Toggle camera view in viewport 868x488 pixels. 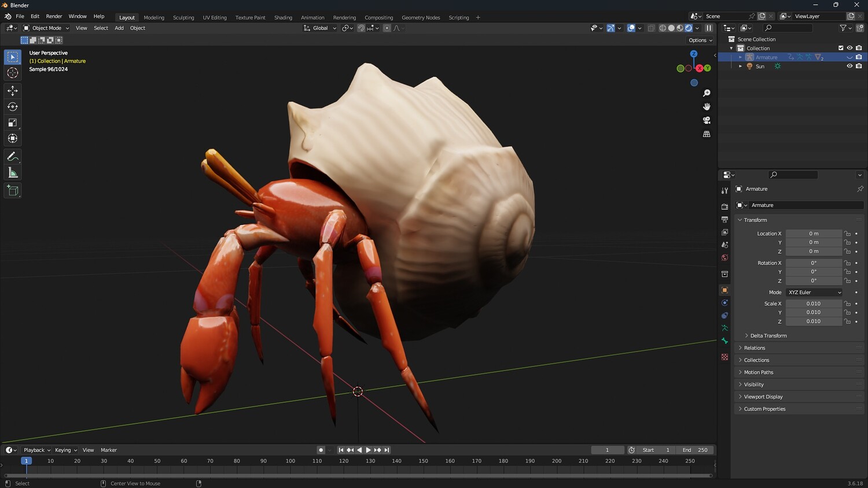coord(707,120)
